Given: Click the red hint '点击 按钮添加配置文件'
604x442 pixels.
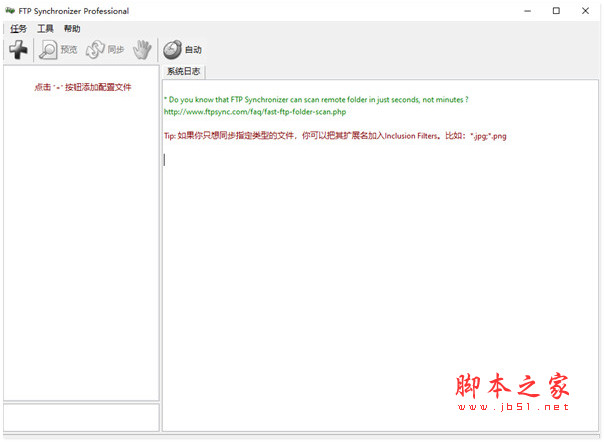Looking at the screenshot, I should pyautogui.click(x=83, y=87).
